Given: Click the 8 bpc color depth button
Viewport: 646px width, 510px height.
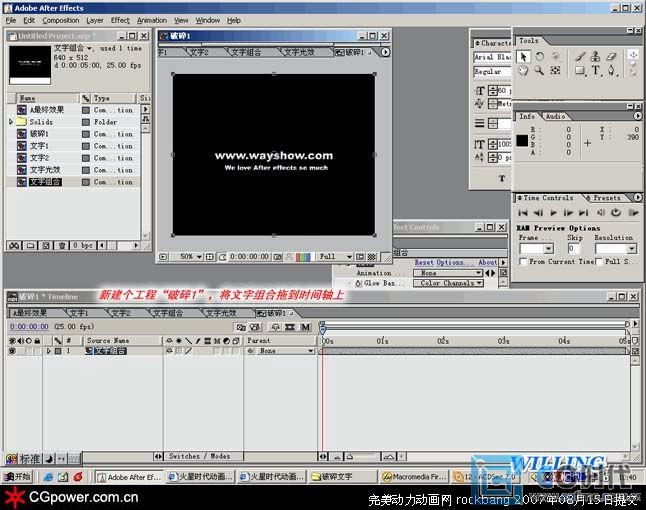Looking at the screenshot, I should pos(83,246).
